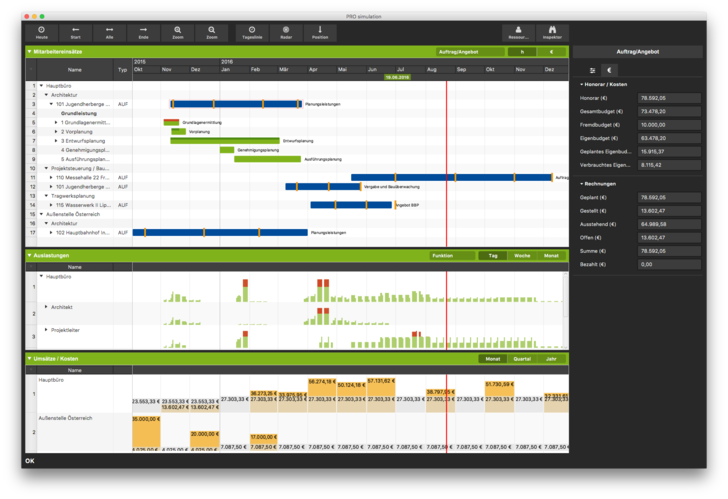The height and width of the screenshot is (499, 728).
Task: Select the settings sliders tab in inspector
Action: coord(592,70)
